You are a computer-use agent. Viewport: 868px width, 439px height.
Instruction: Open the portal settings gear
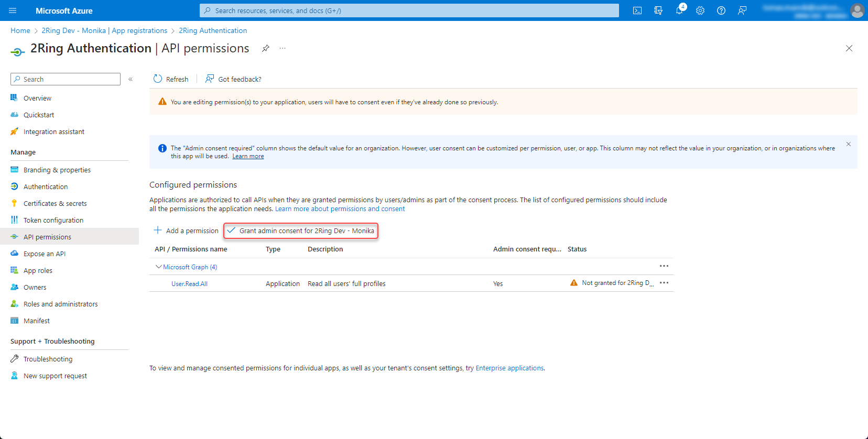700,10
